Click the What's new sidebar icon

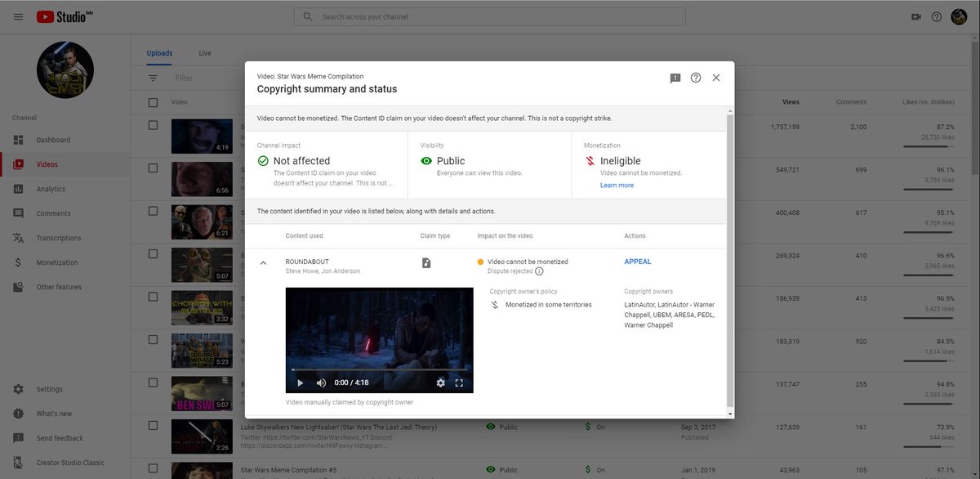(18, 414)
